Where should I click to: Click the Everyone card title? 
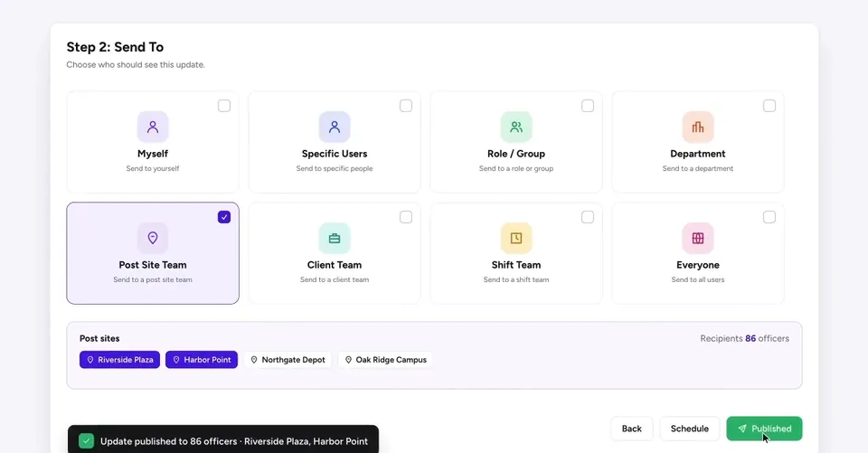697,265
